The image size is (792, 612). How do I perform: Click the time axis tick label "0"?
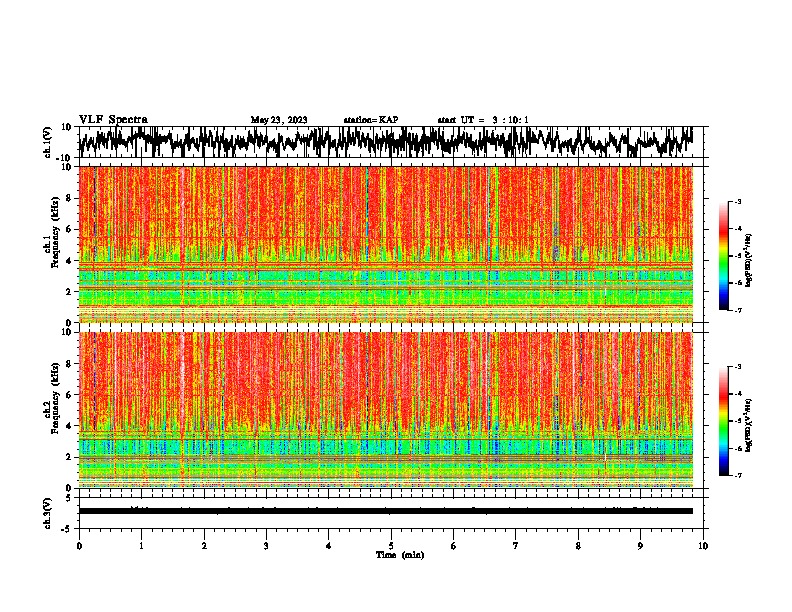point(79,546)
